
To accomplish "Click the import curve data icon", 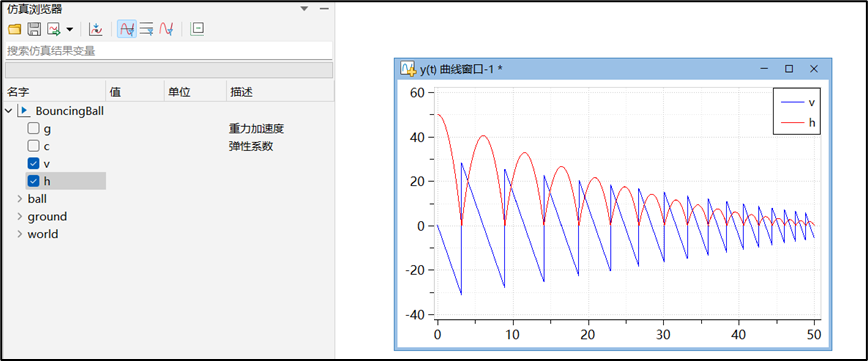I will point(96,29).
